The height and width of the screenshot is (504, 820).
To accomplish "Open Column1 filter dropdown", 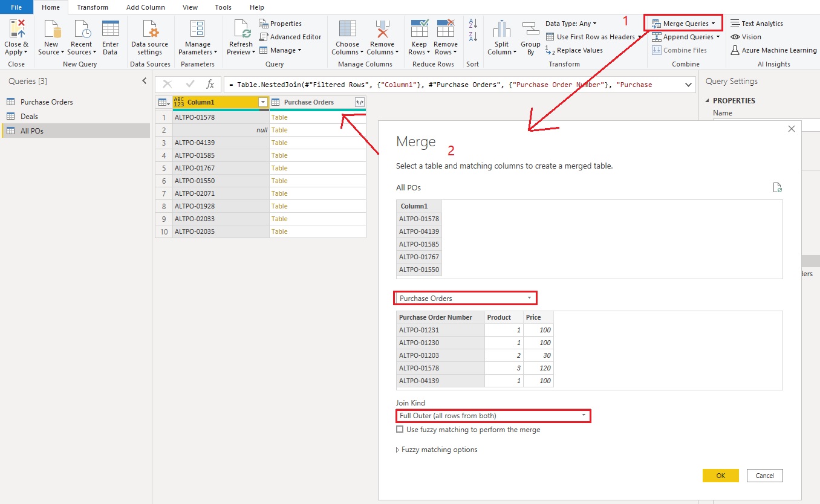I will 263,102.
